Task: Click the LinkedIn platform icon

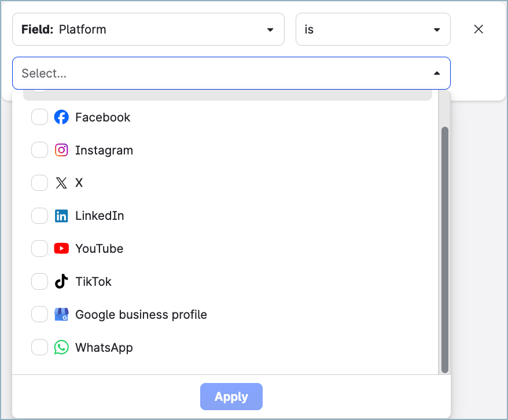Action: click(x=61, y=215)
